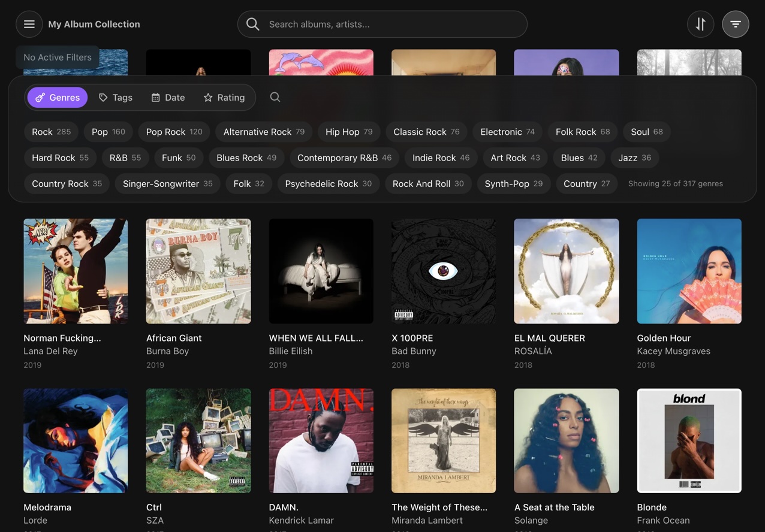The width and height of the screenshot is (765, 532).
Task: Open the Golden Hour album cover
Action: pos(689,271)
